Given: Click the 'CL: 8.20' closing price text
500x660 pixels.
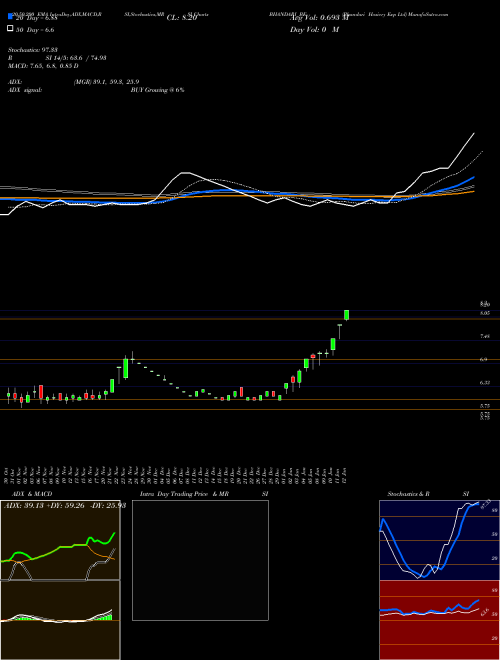Looking at the screenshot, I should (x=182, y=18).
